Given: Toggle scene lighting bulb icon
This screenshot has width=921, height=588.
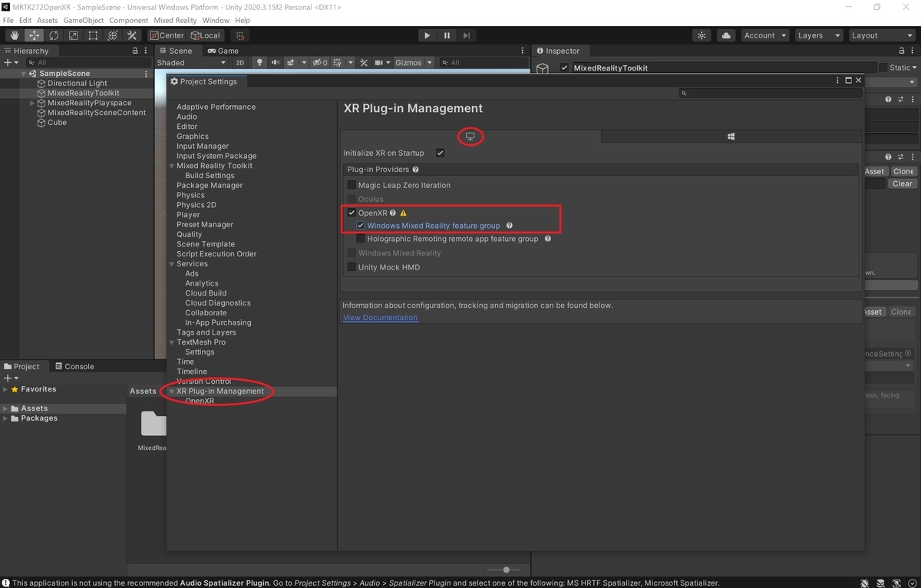Looking at the screenshot, I should pyautogui.click(x=259, y=62).
